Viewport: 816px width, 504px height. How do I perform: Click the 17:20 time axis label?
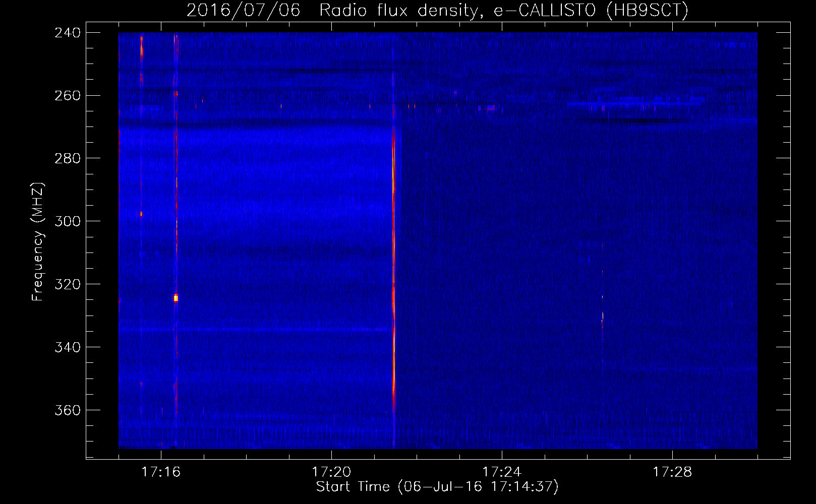tap(331, 472)
